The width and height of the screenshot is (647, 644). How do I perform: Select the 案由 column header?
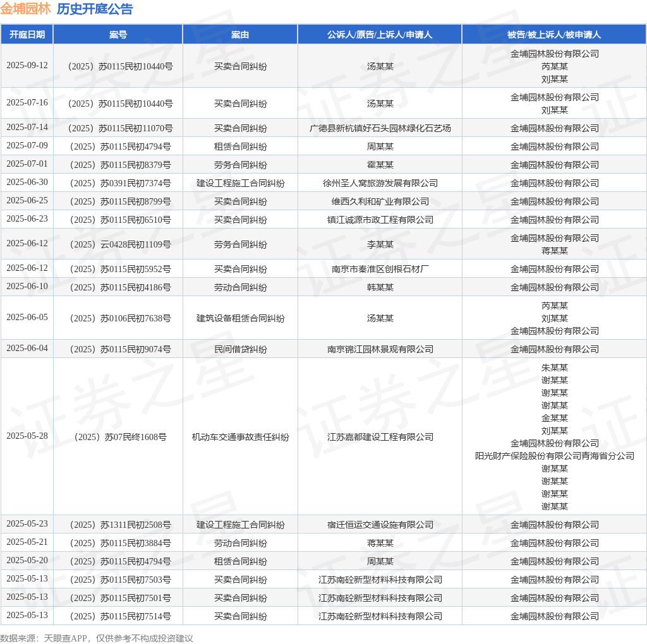(x=240, y=35)
